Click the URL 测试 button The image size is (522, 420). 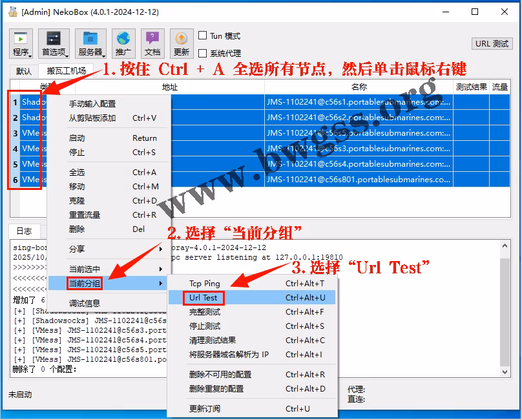(x=492, y=44)
